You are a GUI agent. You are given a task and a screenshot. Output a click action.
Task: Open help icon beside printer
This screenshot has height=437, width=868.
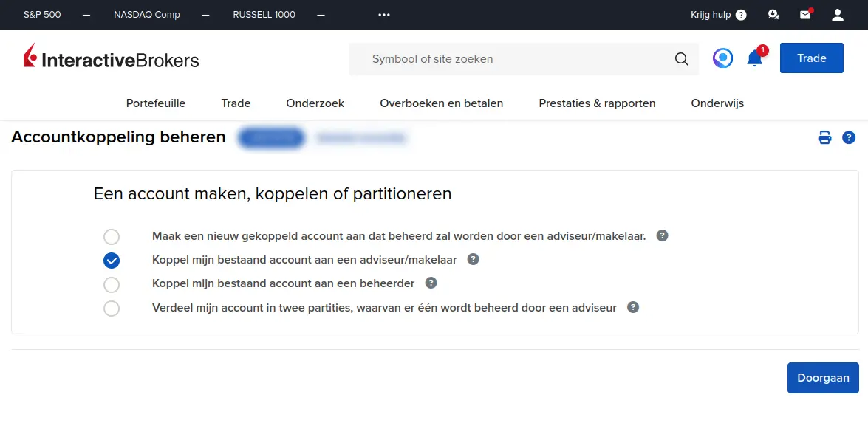click(849, 137)
